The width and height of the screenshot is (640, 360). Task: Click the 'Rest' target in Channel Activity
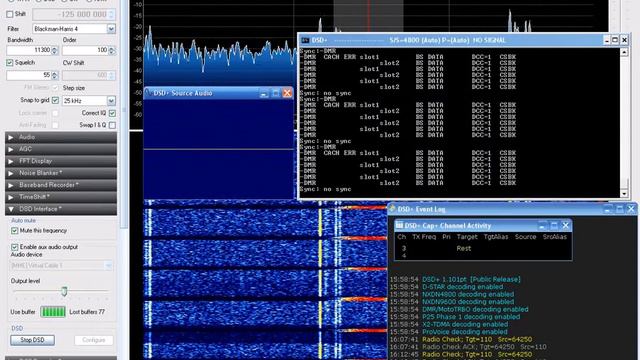point(464,248)
